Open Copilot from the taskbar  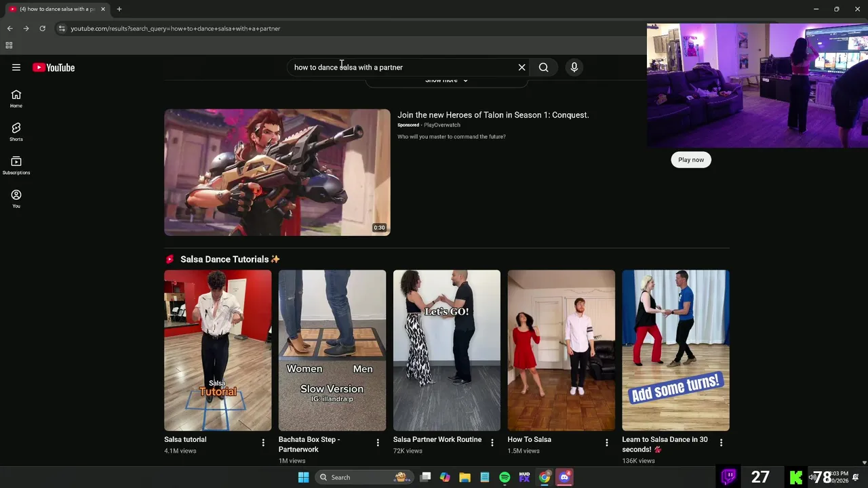point(445,477)
